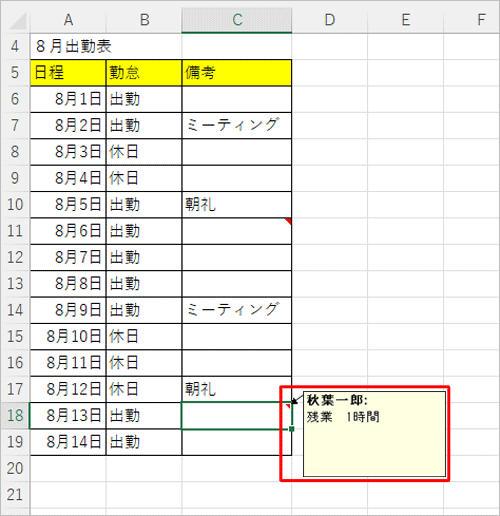The image size is (500, 516).
Task: Click the fill handle of cell C18
Action: pyautogui.click(x=292, y=429)
